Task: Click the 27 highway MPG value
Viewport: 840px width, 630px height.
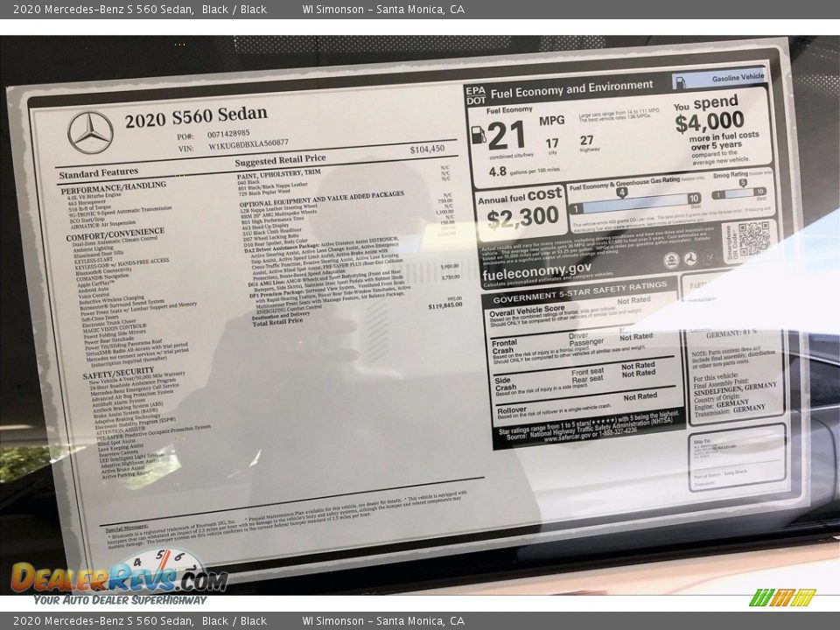Action: [586, 140]
